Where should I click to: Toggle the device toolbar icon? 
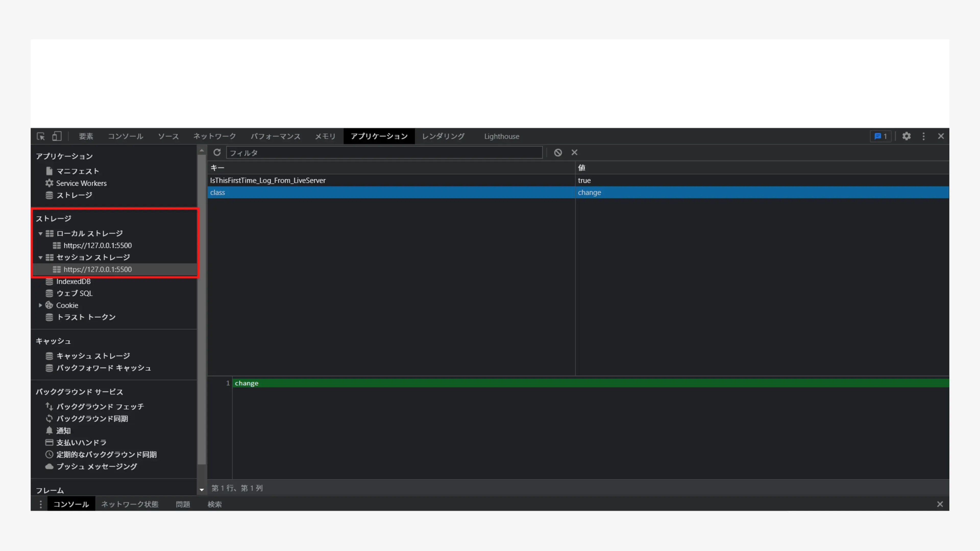[x=57, y=136]
